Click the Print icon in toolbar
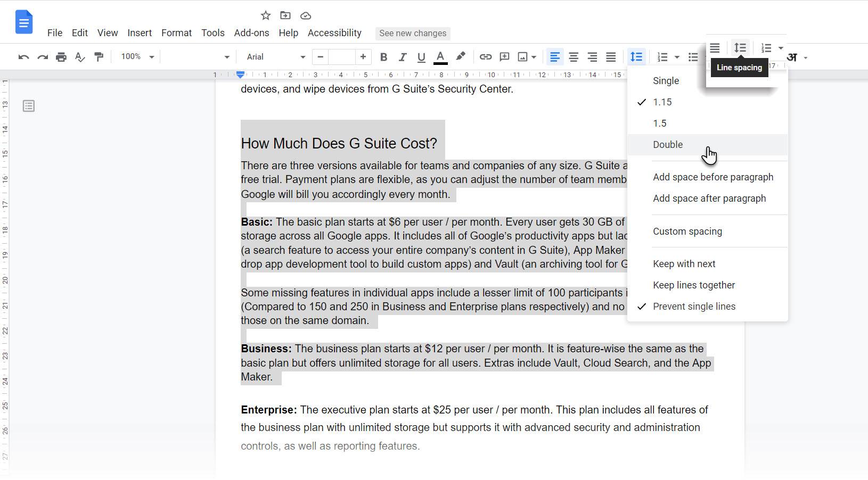This screenshot has width=868, height=480. coord(61,57)
